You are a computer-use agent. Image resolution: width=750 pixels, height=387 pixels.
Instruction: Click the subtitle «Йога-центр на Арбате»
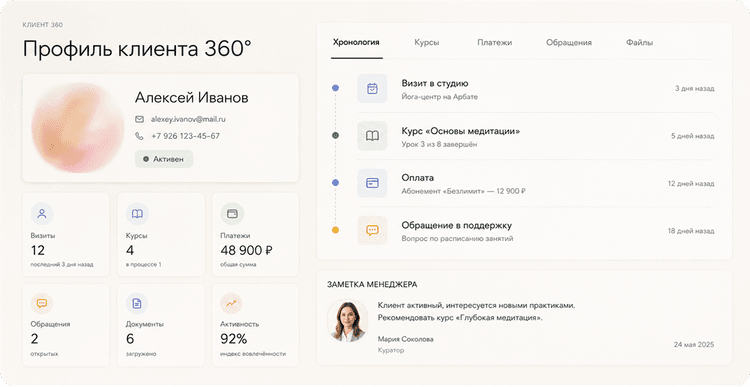(440, 97)
